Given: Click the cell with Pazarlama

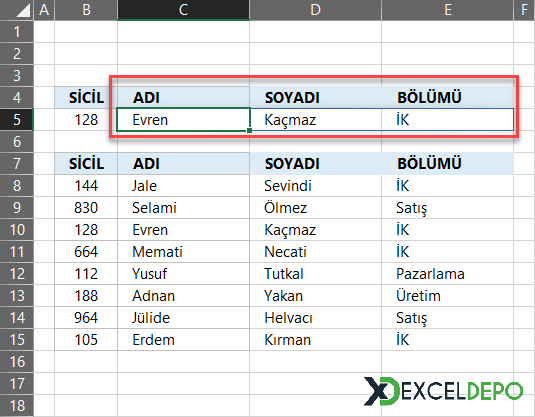Looking at the screenshot, I should [x=447, y=274].
